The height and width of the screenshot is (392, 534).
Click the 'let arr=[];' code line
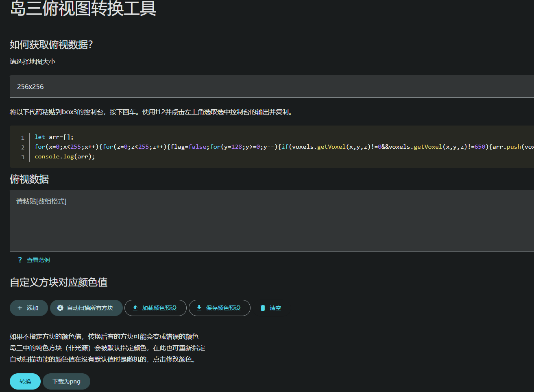point(54,137)
